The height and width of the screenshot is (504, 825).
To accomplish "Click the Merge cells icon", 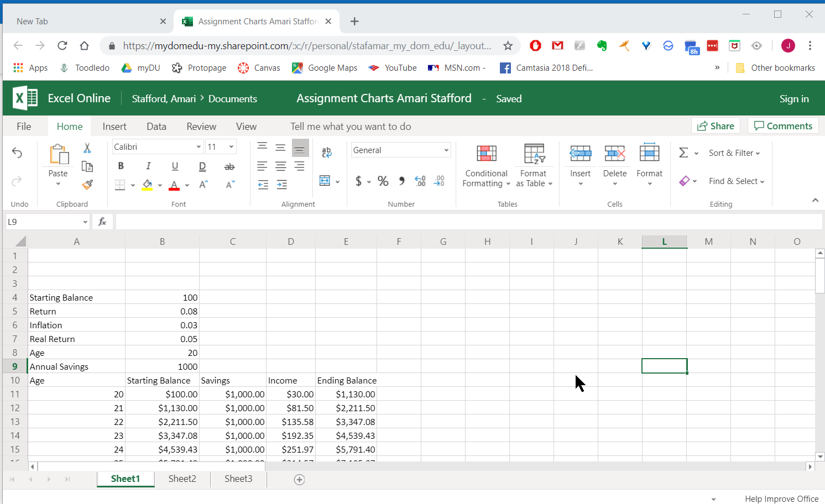I will pyautogui.click(x=325, y=181).
